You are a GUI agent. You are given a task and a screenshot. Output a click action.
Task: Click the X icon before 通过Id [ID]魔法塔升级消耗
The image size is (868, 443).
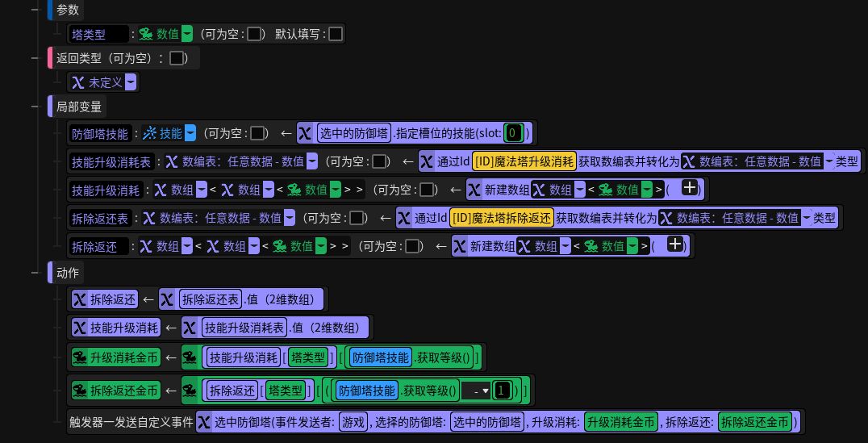pos(427,161)
